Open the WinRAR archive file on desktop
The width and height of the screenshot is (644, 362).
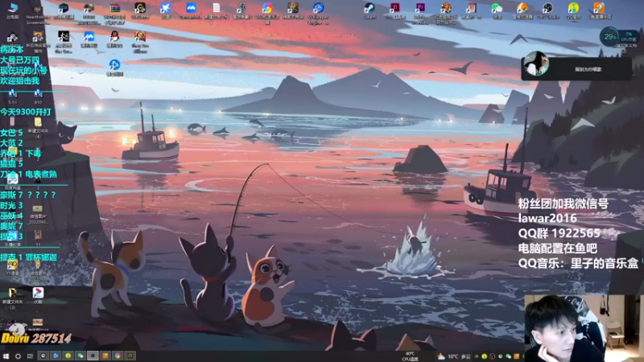click(114, 13)
